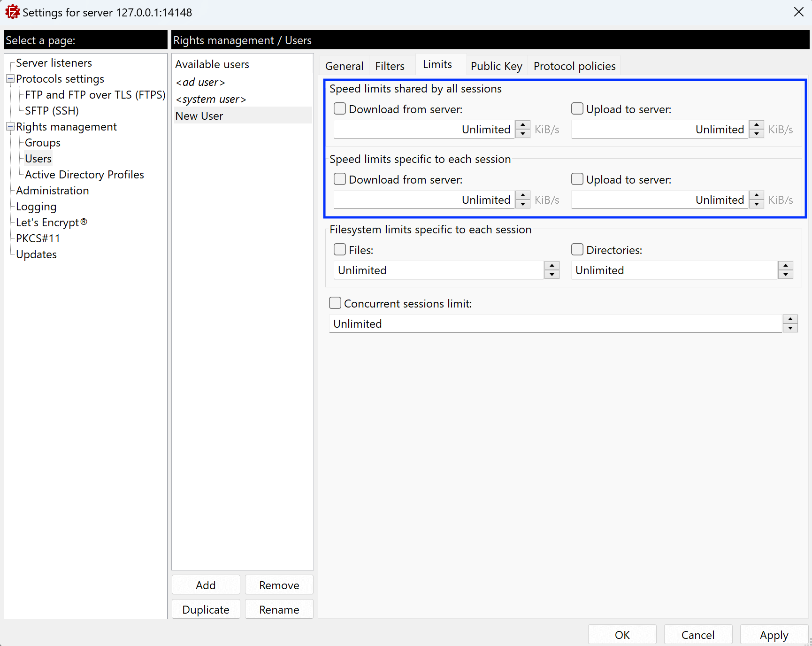Decrease shared upload speed limit with down arrow
The width and height of the screenshot is (812, 646).
[756, 134]
